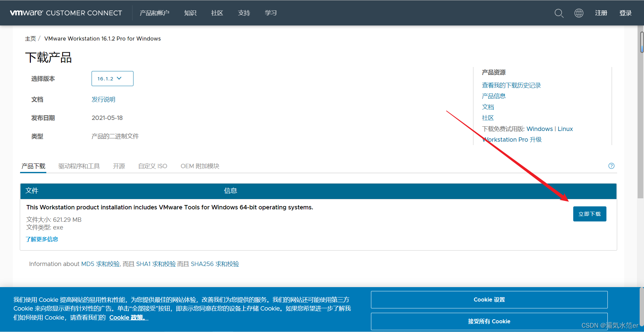Click the Windows free trial link
The image size is (644, 332).
pos(540,129)
